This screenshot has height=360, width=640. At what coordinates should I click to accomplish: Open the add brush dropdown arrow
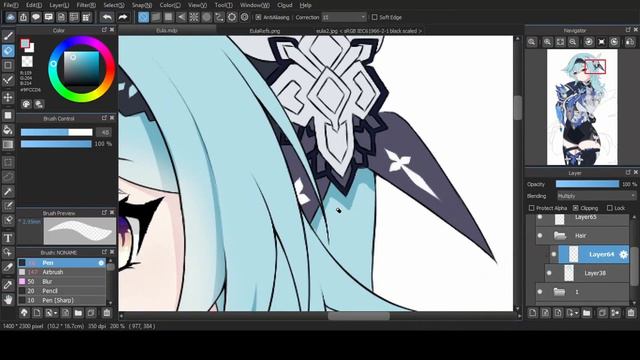click(x=56, y=313)
